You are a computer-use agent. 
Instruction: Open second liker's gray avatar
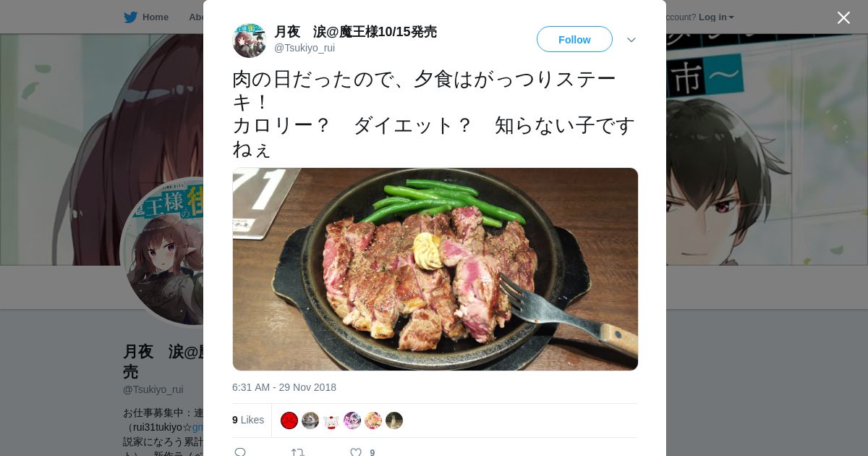click(x=310, y=421)
